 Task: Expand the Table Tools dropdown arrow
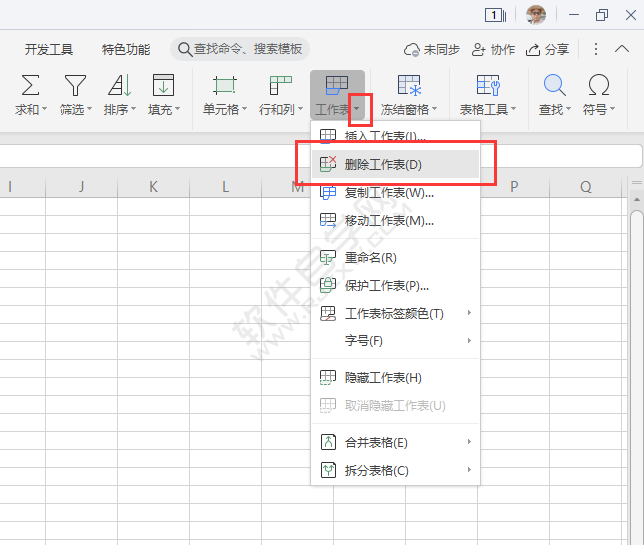[513, 109]
